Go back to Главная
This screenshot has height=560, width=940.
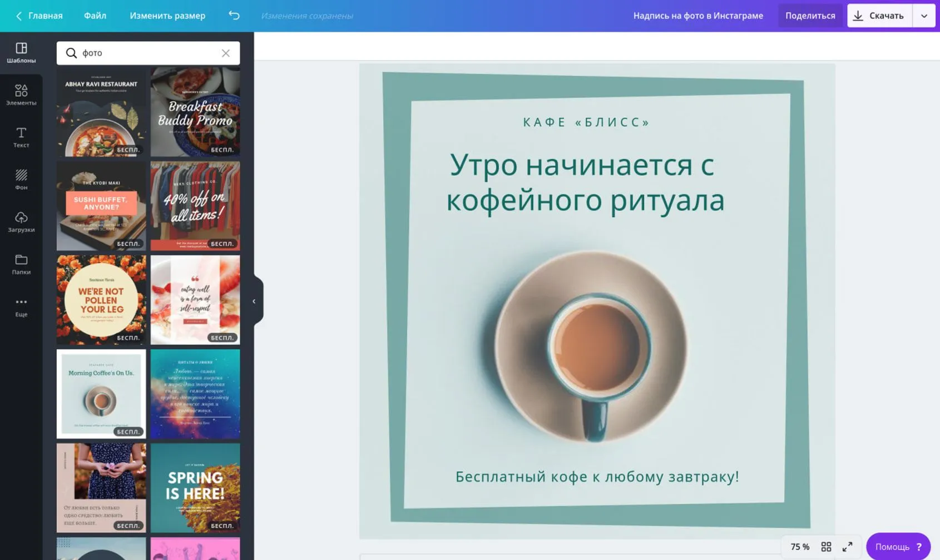[39, 16]
